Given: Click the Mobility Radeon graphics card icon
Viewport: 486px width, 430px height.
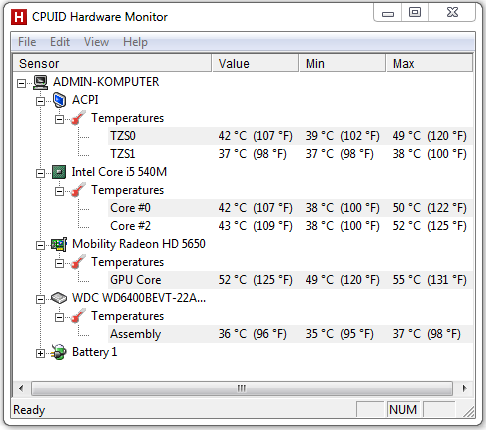Looking at the screenshot, I should 59,244.
